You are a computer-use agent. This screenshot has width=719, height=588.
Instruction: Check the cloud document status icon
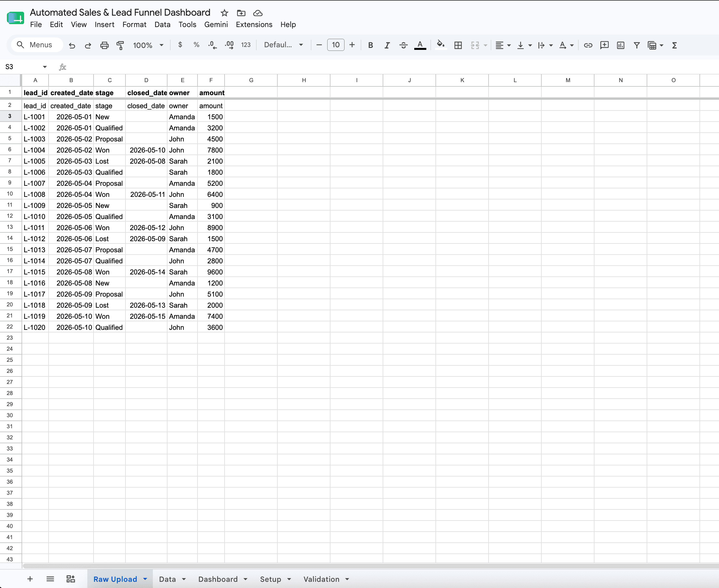click(258, 13)
